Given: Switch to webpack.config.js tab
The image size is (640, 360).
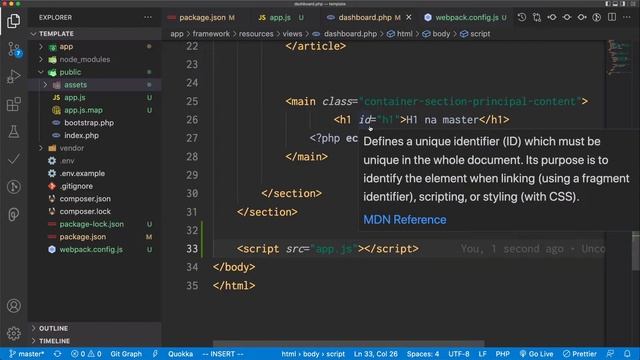Looking at the screenshot, I should point(467,18).
